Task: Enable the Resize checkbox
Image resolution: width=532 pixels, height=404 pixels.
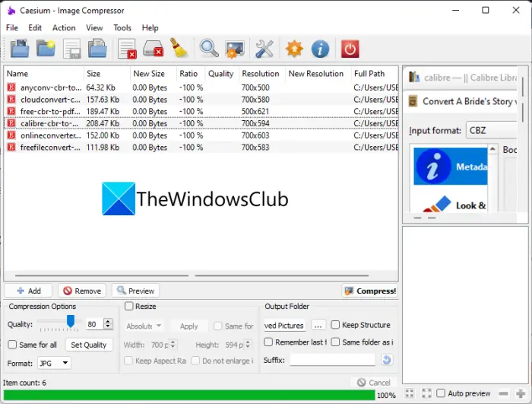Action: pyautogui.click(x=129, y=306)
